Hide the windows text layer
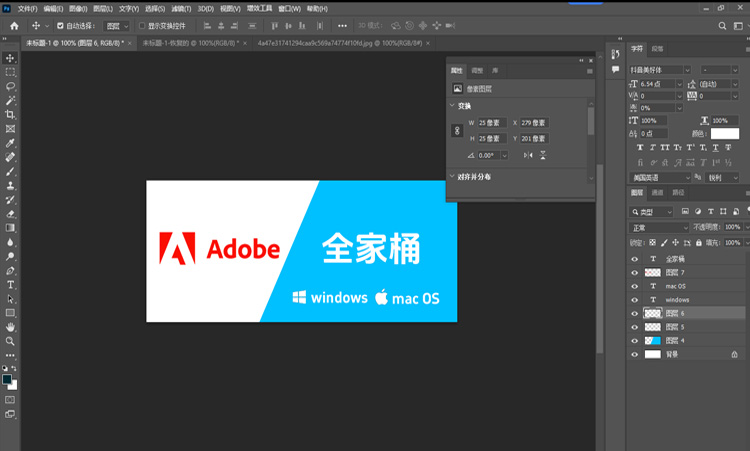The height and width of the screenshot is (451, 750). (635, 300)
